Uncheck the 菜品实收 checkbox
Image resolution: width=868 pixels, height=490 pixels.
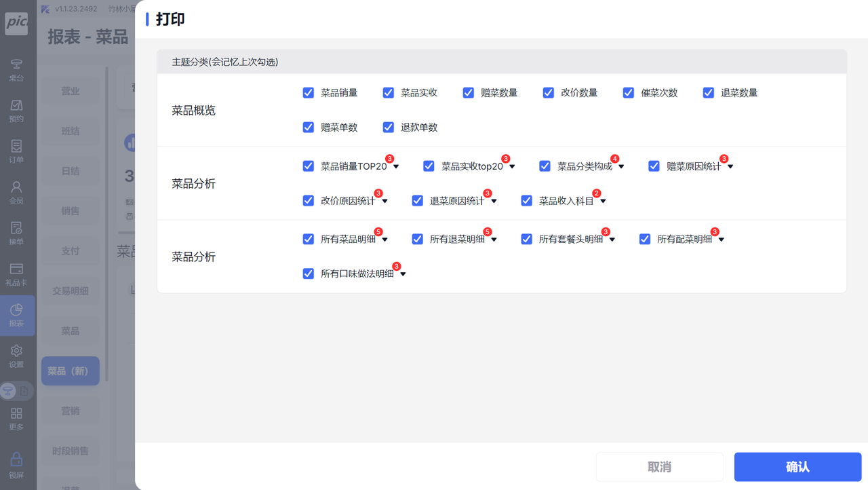pyautogui.click(x=389, y=93)
